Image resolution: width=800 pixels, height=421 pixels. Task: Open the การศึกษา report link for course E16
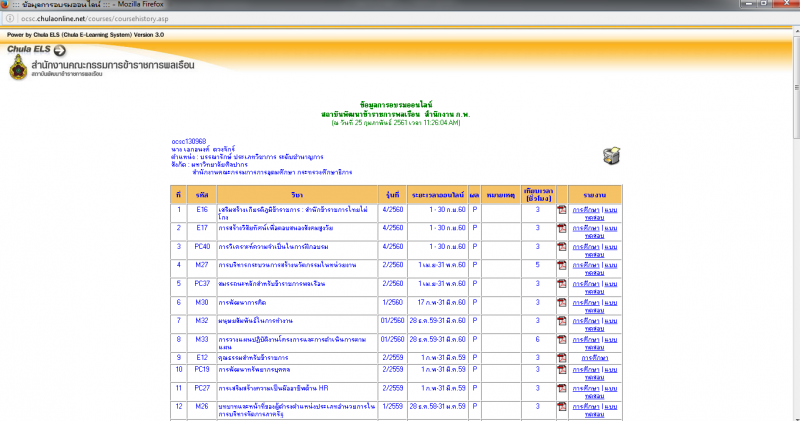(x=586, y=210)
